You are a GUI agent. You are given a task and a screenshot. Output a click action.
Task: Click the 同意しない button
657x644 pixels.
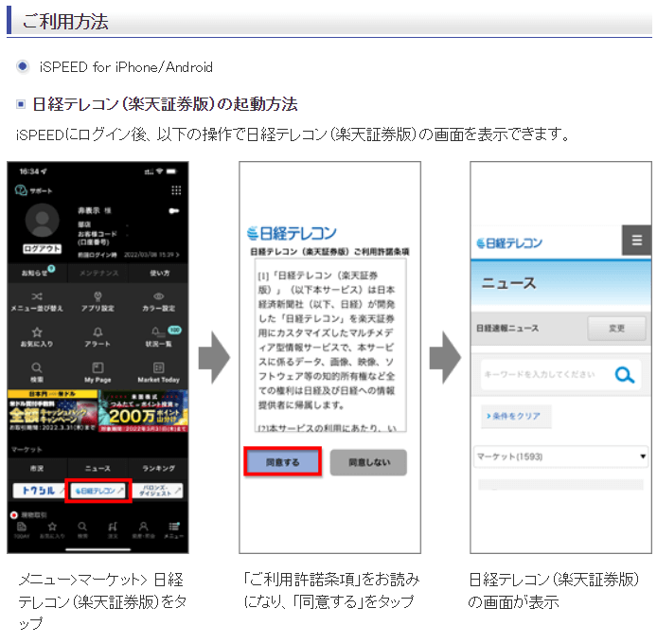pyautogui.click(x=368, y=462)
